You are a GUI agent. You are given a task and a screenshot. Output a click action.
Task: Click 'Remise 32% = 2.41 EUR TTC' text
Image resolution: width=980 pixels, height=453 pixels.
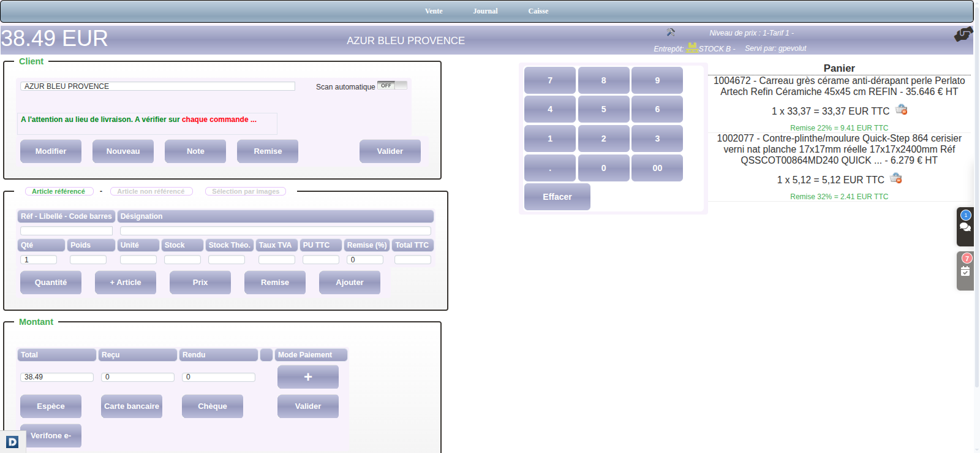pyautogui.click(x=839, y=197)
